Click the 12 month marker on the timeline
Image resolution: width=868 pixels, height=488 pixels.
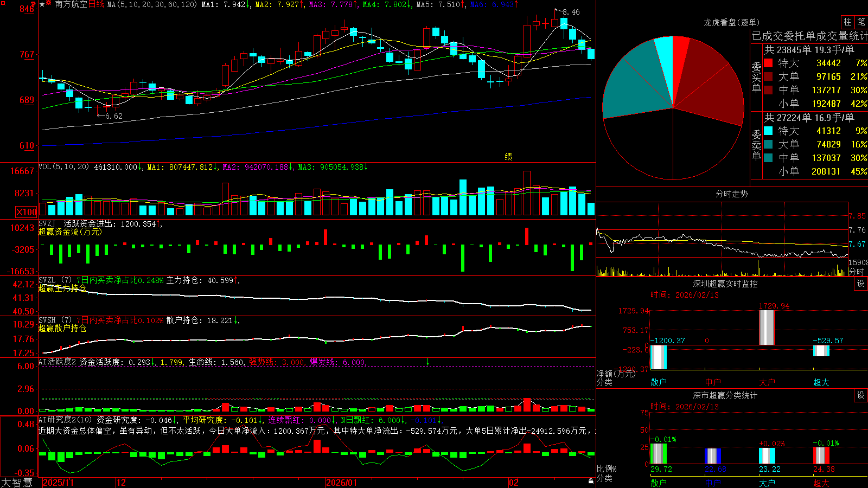tap(121, 483)
